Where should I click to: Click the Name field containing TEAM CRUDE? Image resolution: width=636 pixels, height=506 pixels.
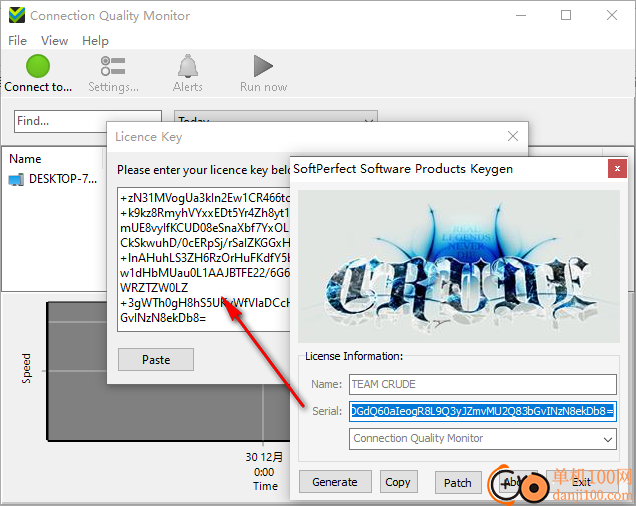tap(483, 384)
